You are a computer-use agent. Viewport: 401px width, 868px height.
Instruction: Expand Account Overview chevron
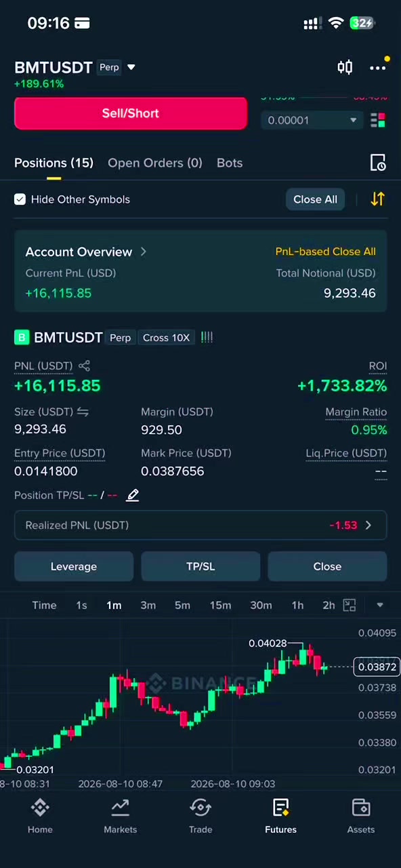143,252
